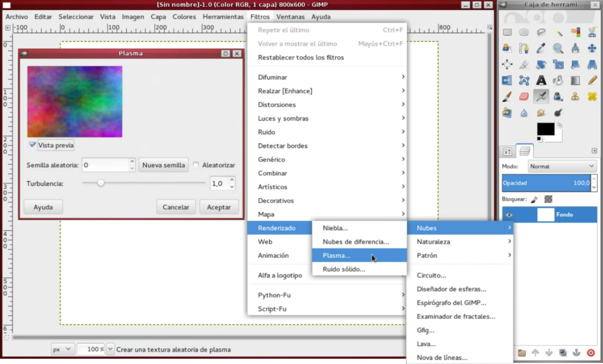Uncheck Vista previa in Plasma dialog
The height and width of the screenshot is (364, 603).
tap(32, 145)
